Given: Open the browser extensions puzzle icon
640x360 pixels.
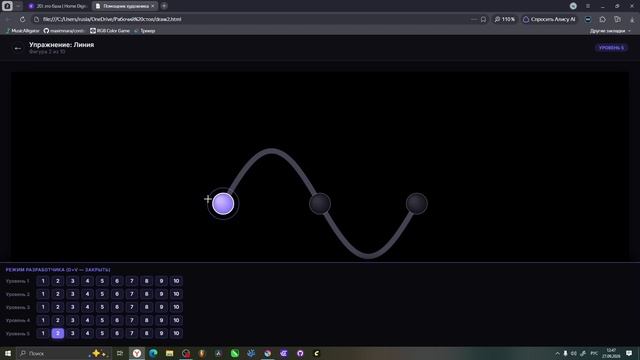Looking at the screenshot, I should point(602,19).
